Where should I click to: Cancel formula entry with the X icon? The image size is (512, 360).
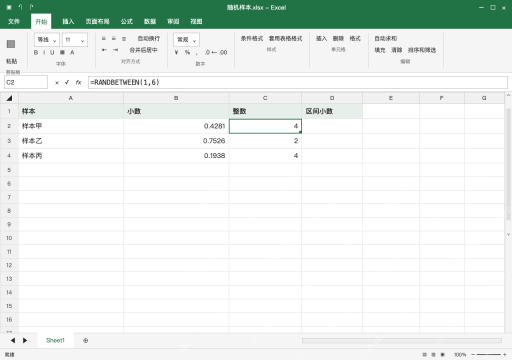click(57, 82)
